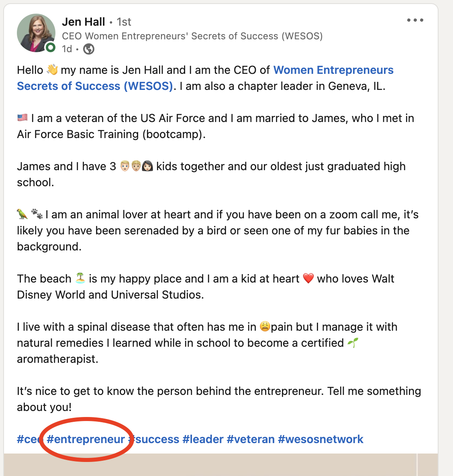Click the #entrepreneur hashtag
The height and width of the screenshot is (476, 453).
coord(86,439)
